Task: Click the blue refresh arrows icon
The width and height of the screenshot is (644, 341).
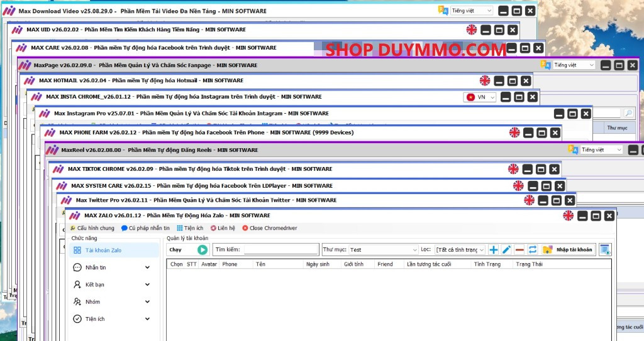Action: coord(533,249)
